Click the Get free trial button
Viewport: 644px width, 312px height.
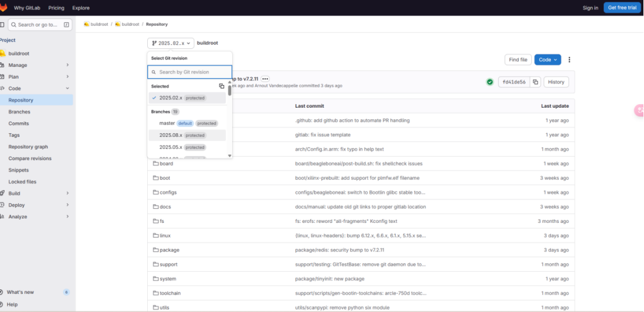point(622,8)
